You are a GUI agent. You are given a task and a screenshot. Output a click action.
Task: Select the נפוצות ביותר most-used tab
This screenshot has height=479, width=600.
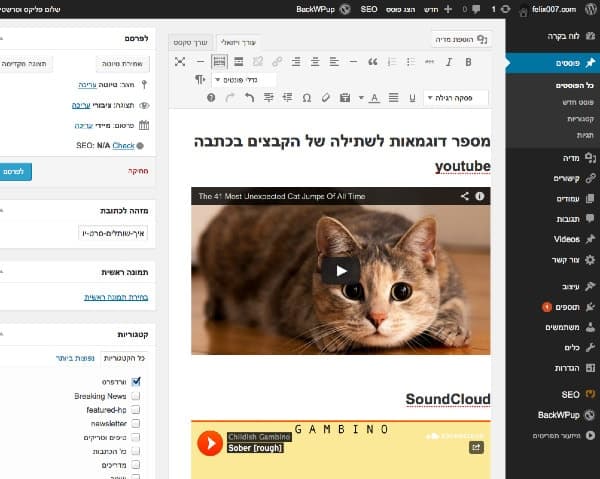coord(75,358)
